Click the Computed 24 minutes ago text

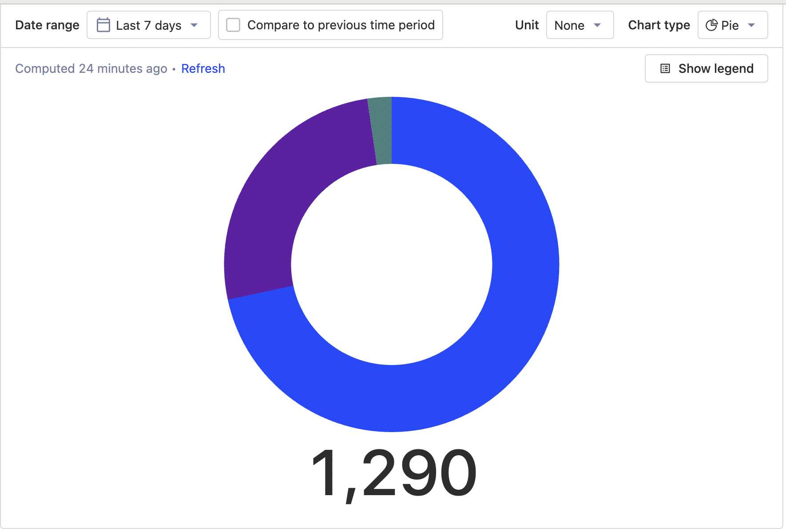point(91,68)
